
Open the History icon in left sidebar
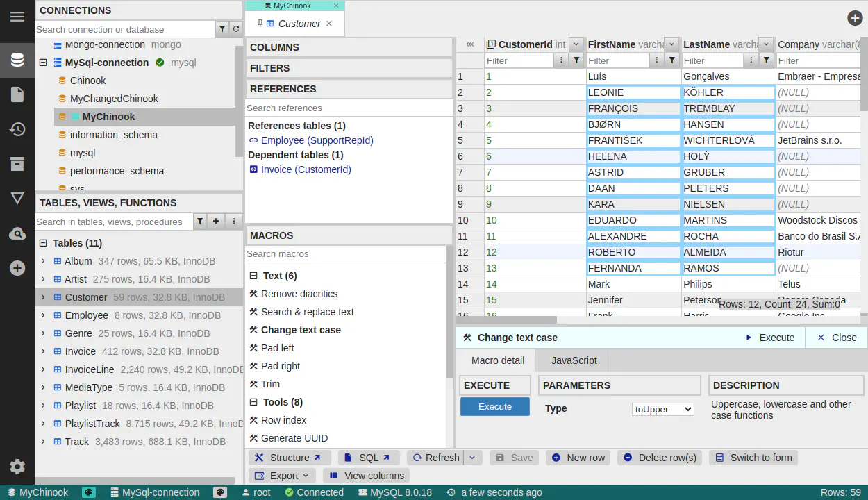(17, 129)
